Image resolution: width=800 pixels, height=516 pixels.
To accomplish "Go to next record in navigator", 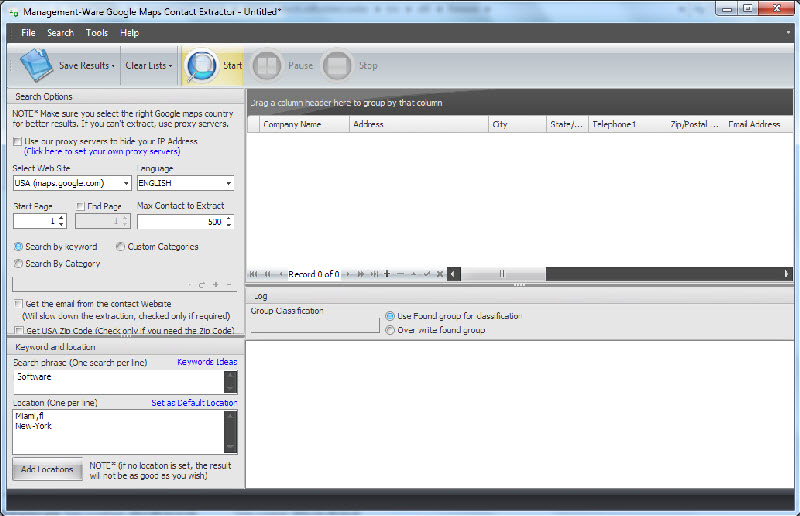I will (x=347, y=274).
